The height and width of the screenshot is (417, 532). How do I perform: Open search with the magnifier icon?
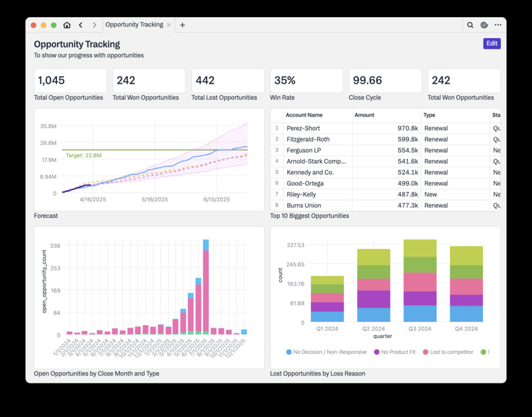[x=470, y=25]
